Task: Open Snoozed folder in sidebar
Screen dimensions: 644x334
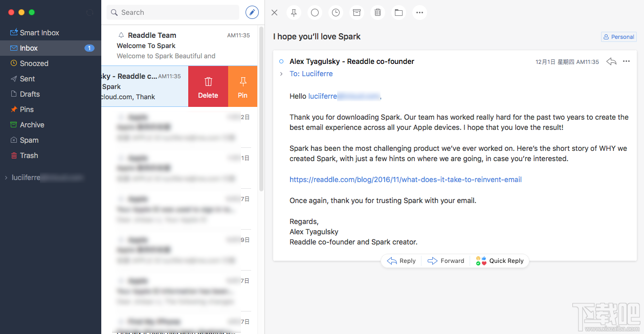Action: point(29,63)
